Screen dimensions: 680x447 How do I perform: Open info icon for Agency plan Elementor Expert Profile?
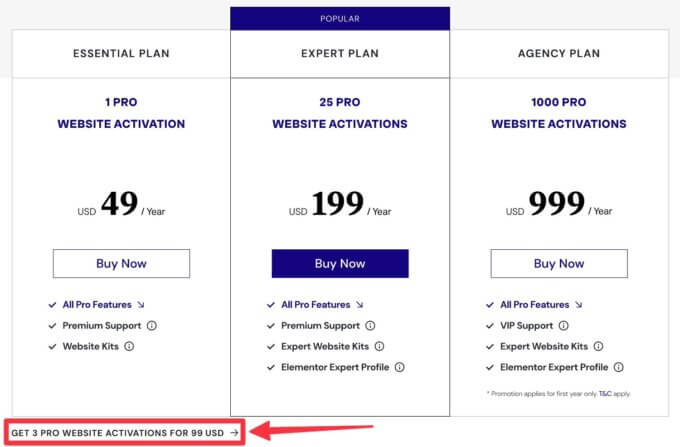tap(619, 367)
